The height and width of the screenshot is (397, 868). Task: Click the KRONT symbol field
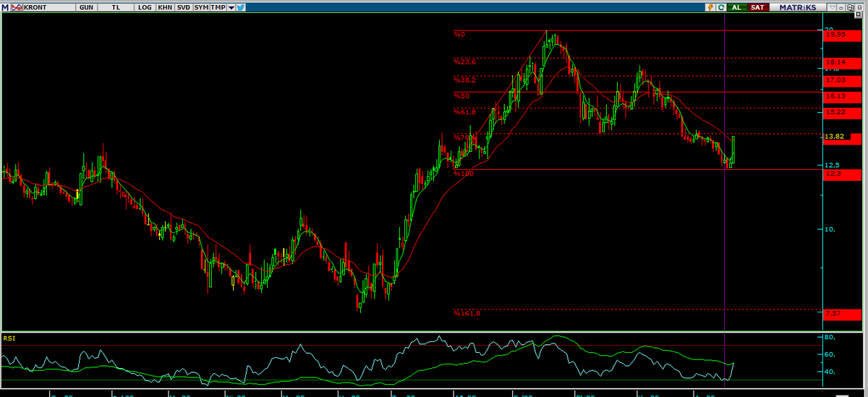[x=49, y=7]
